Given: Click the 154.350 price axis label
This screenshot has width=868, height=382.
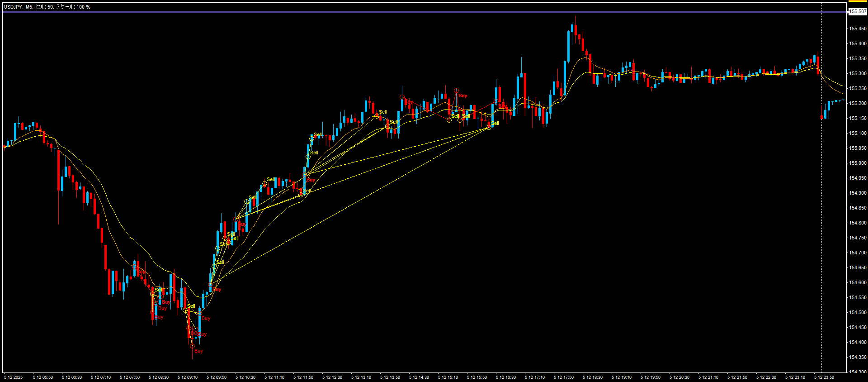Looking at the screenshot, I should pos(858,357).
